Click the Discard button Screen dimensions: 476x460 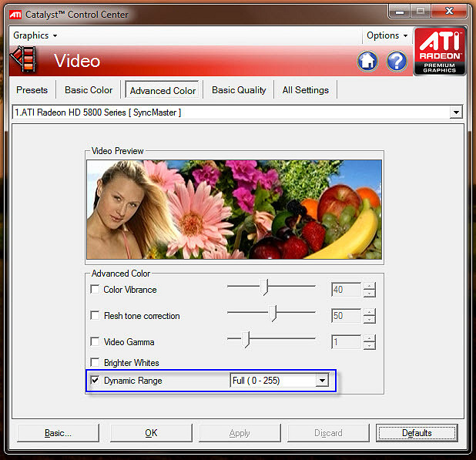(328, 433)
